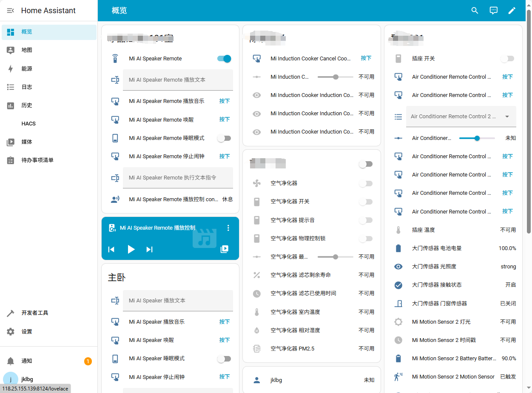Open the 概览 dashboard in sidebar
The height and width of the screenshot is (393, 532).
pos(49,32)
